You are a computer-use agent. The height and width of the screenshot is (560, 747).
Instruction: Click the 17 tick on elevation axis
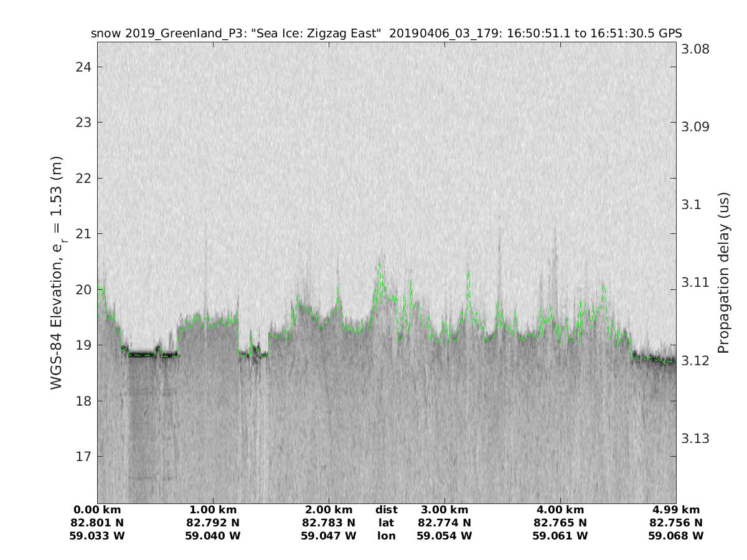(x=84, y=457)
